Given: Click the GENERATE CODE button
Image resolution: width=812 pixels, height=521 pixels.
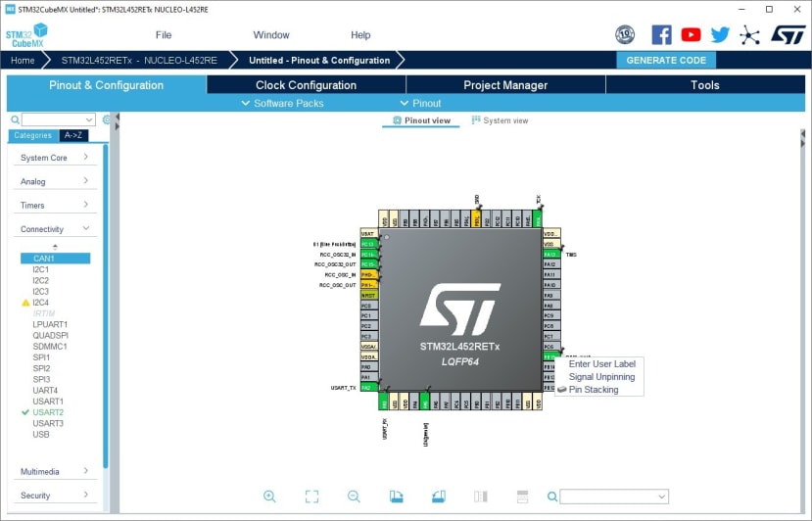Looking at the screenshot, I should tap(666, 60).
